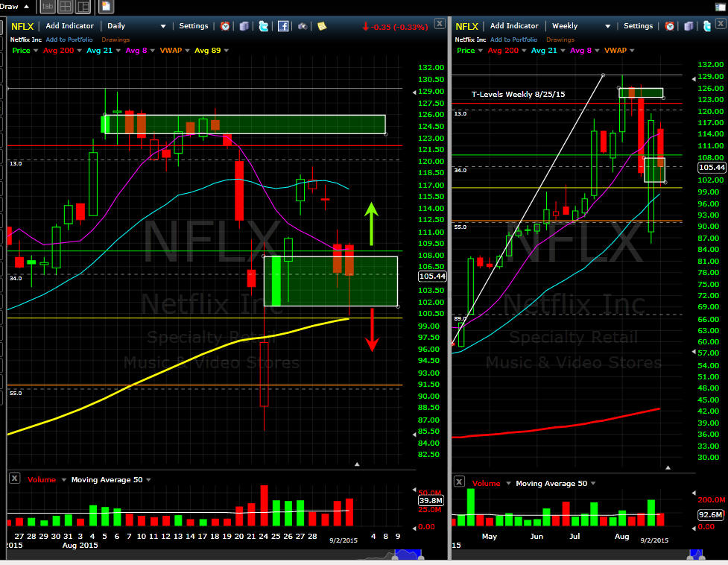Set an alert with Daily chart alarm clock

pyautogui.click(x=225, y=26)
